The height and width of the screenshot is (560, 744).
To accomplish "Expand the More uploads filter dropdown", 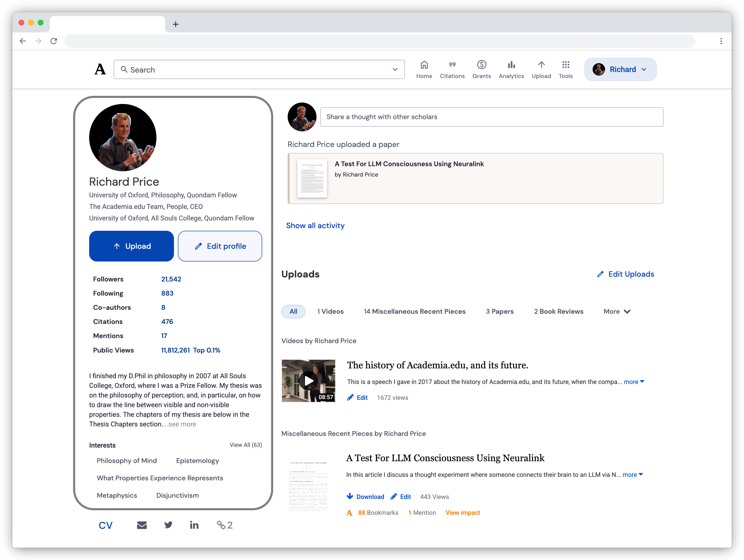I will 617,312.
